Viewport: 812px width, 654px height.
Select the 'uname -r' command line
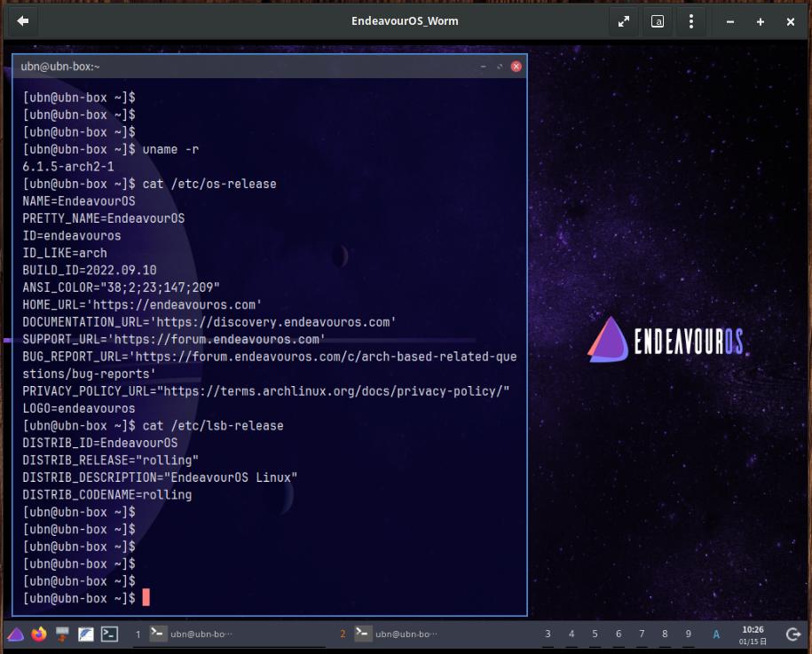[x=111, y=149]
